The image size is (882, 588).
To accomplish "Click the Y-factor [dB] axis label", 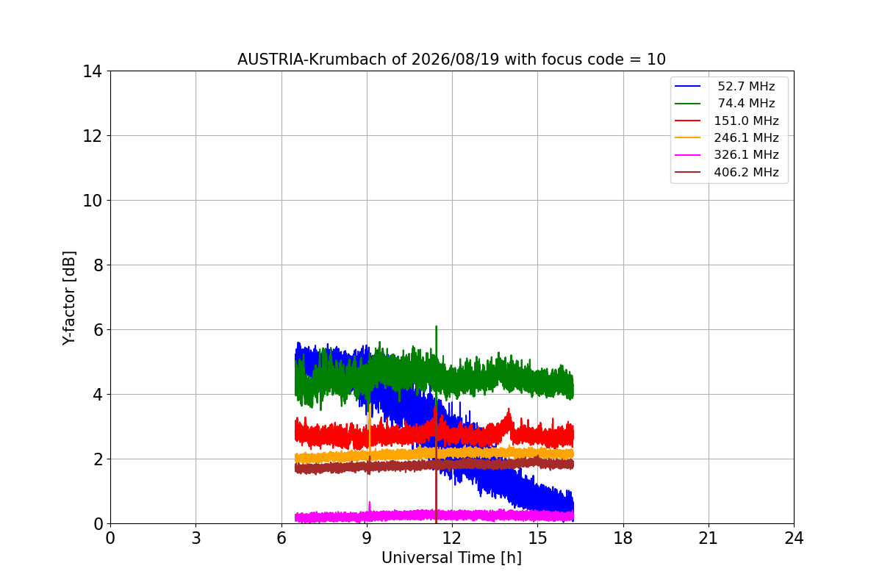I will [x=69, y=298].
